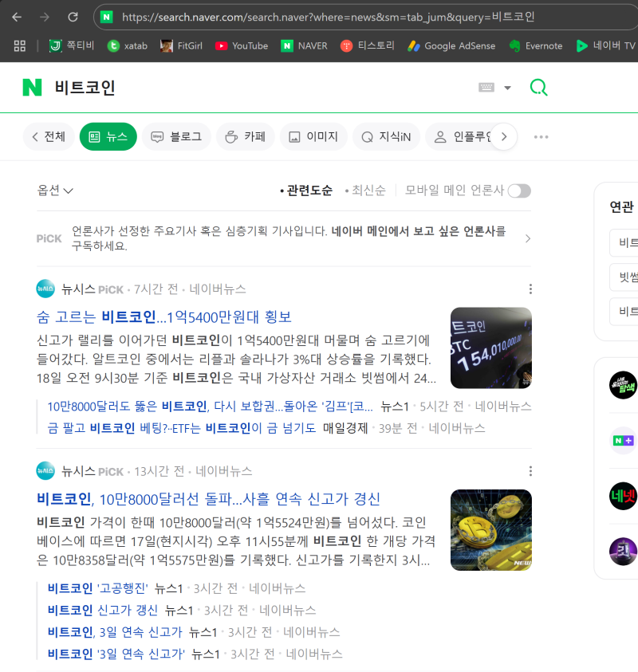Screen dimensions: 638x672
Task: Open the apps grid icon in bookmarks bar
Action: click(20, 46)
